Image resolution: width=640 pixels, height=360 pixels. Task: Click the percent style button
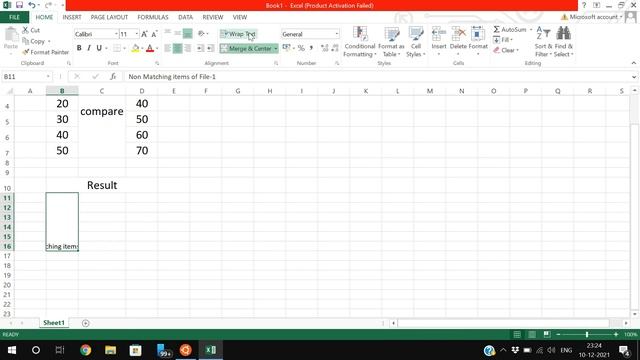[301, 48]
